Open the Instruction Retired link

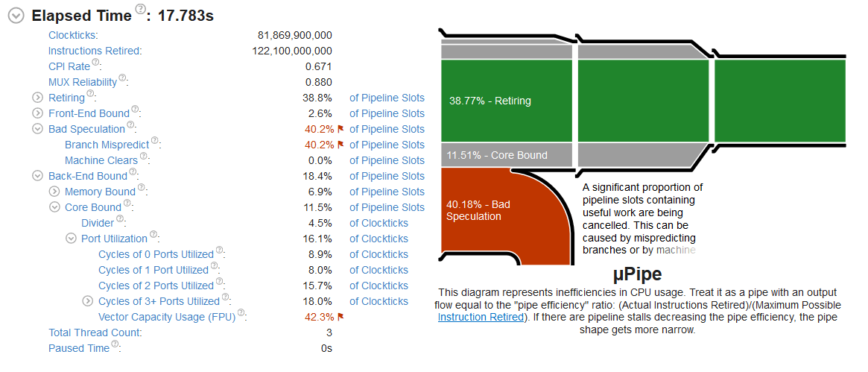point(480,318)
